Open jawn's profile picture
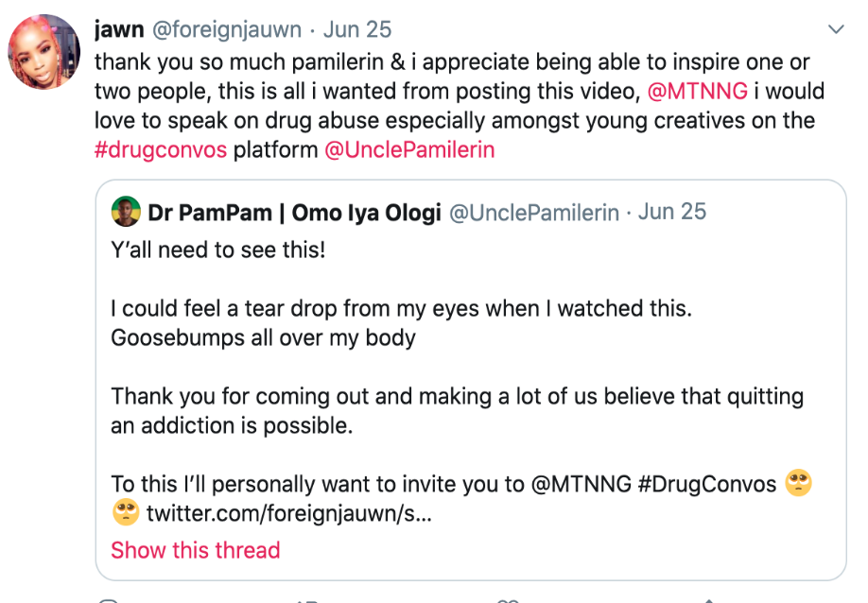 [42, 48]
